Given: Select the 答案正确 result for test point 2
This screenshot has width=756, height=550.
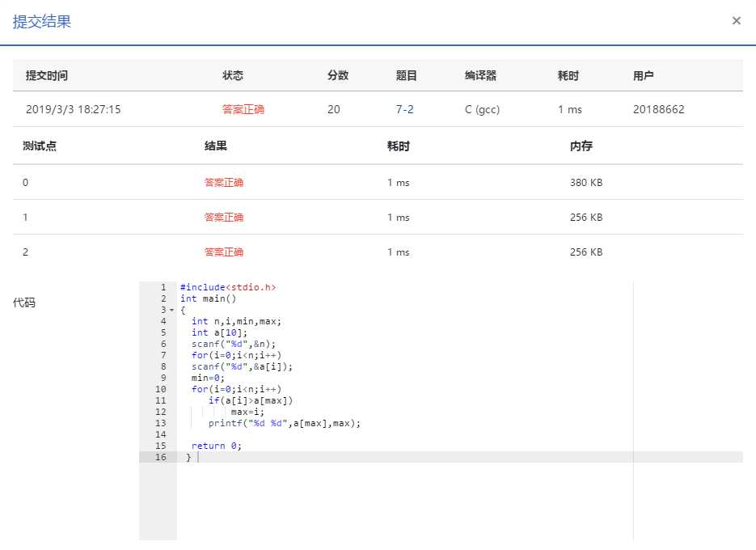Looking at the screenshot, I should tap(224, 252).
